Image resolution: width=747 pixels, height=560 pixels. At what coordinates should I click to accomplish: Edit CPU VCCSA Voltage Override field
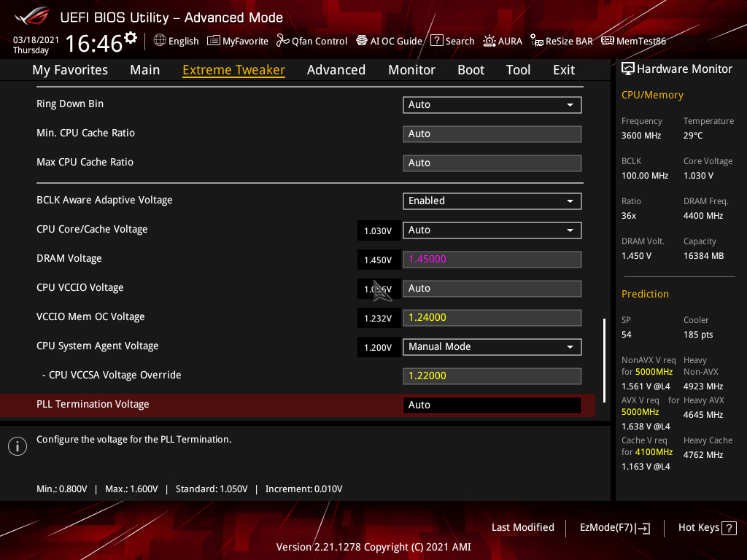492,376
